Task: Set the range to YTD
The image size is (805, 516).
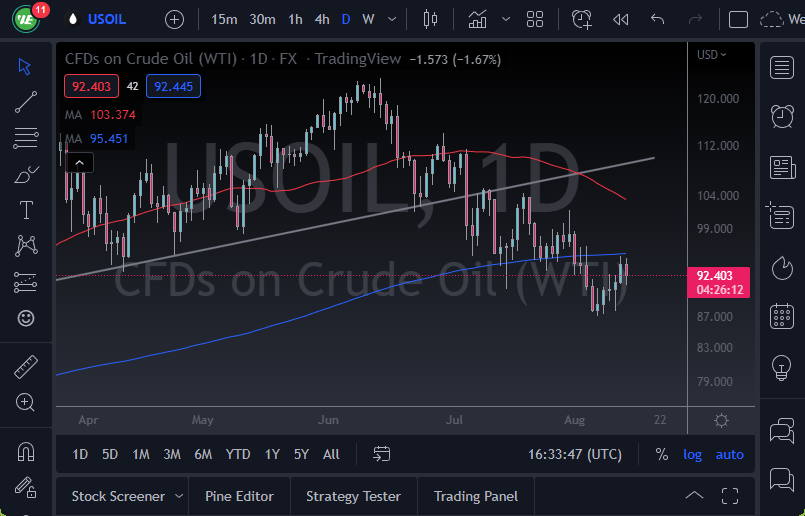Action: (x=238, y=454)
